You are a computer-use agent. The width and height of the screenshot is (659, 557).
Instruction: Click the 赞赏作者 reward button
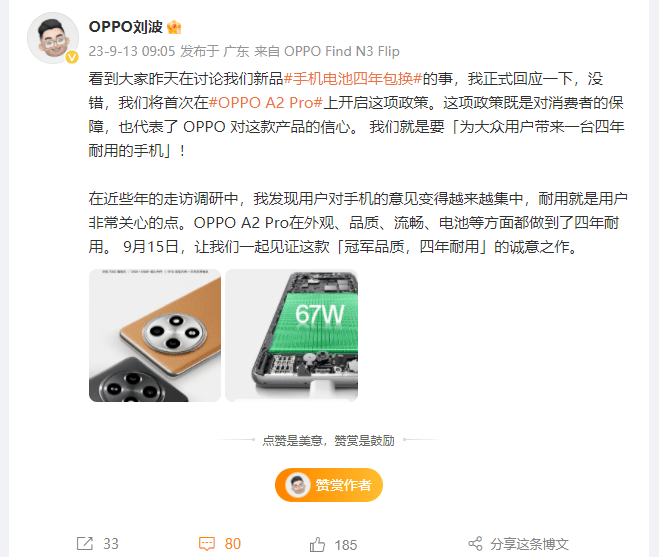(329, 485)
